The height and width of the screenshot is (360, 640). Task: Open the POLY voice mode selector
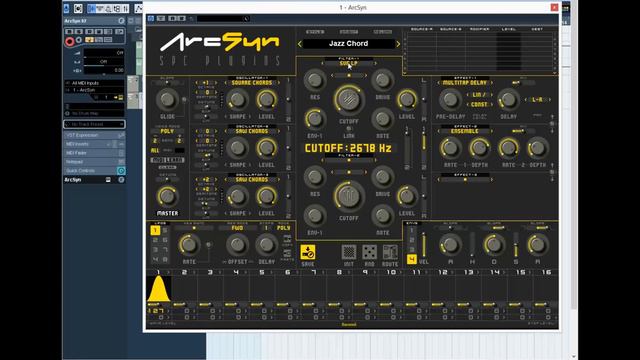167,131
